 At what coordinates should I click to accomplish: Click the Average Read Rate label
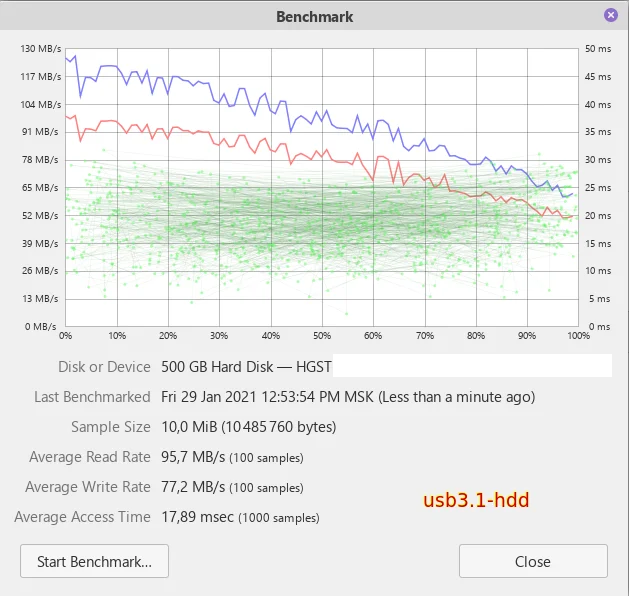[x=90, y=457]
